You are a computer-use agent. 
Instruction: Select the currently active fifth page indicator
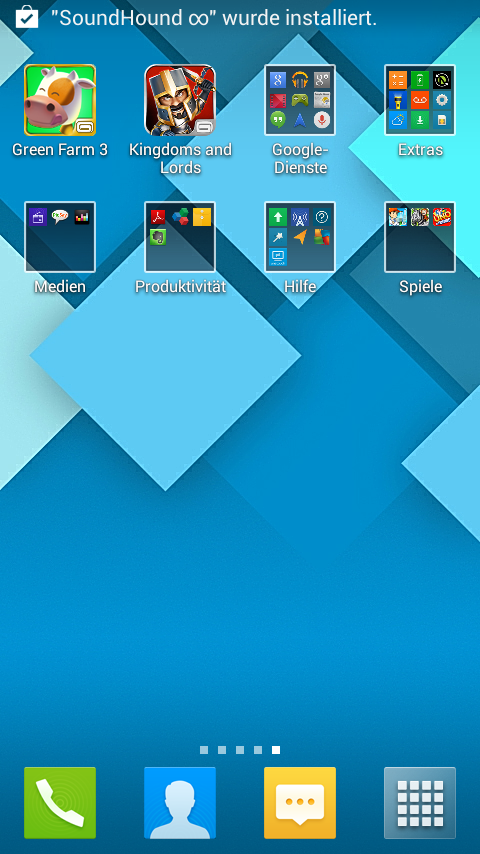(x=276, y=750)
